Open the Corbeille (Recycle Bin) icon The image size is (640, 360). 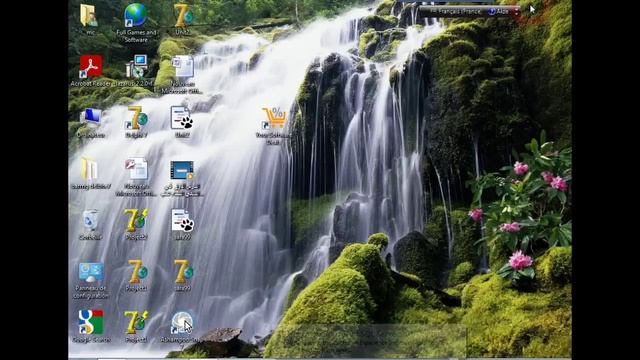90,221
